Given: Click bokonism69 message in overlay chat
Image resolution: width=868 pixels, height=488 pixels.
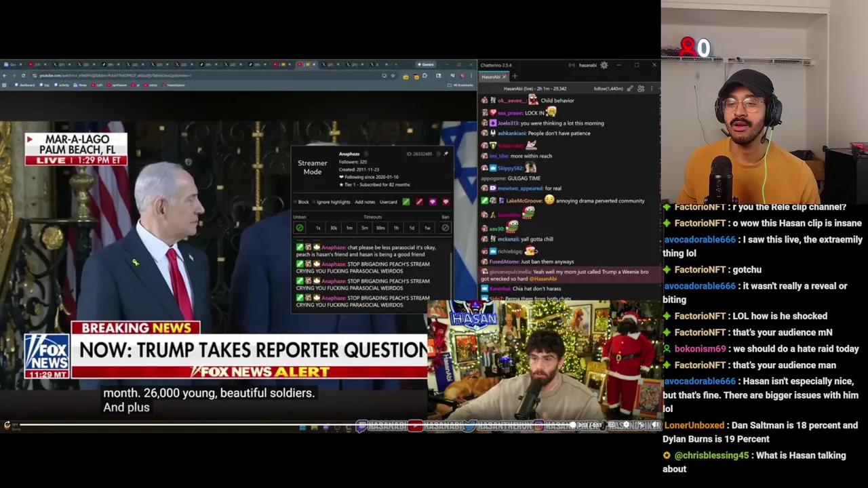Looking at the screenshot, I should coord(762,348).
